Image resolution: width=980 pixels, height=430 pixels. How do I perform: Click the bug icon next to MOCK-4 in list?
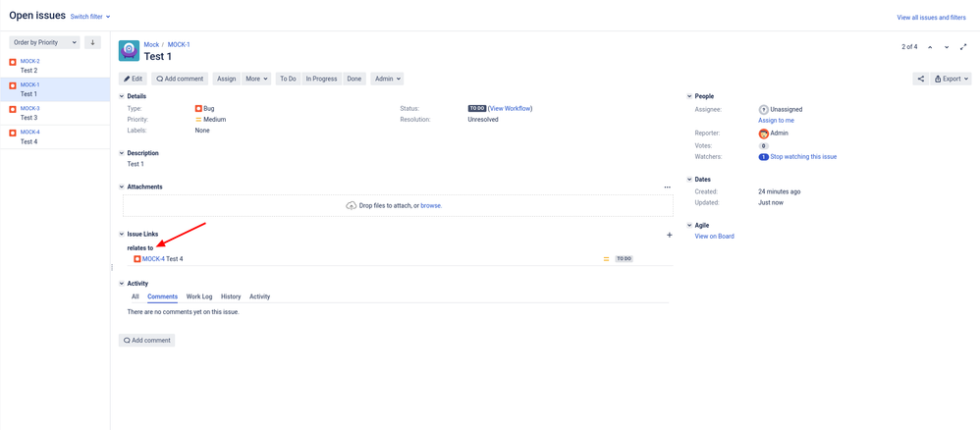[13, 134]
